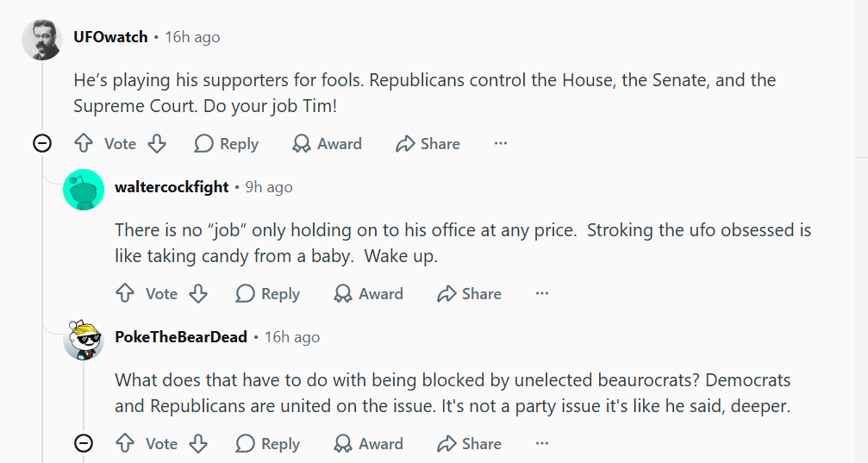Upvote UFOwatch's comment

point(84,143)
